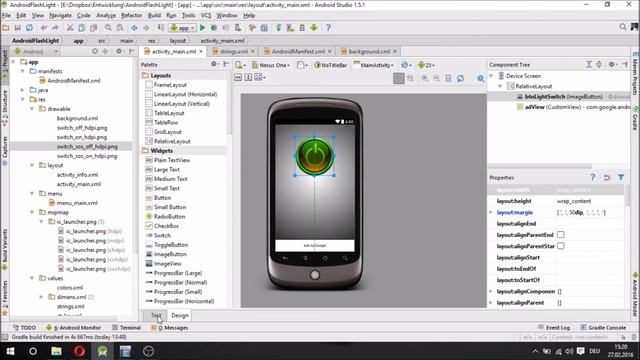Viewport: 640px width, 360px height.
Task: Open the Android project view dropdown
Action: 36,51
